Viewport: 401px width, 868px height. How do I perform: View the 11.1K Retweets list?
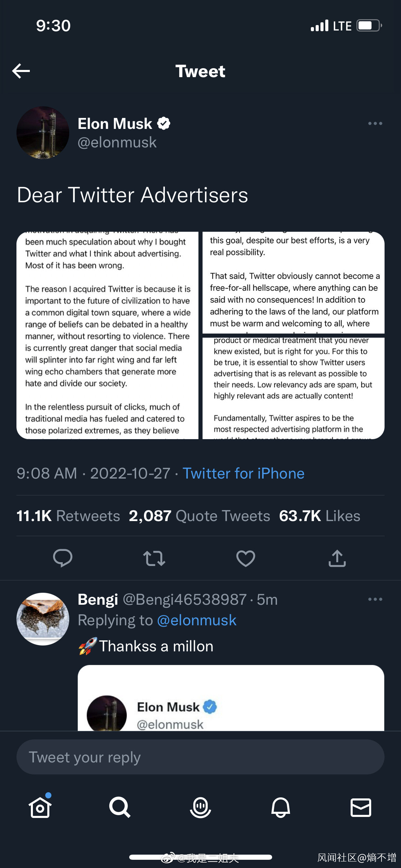(68, 516)
